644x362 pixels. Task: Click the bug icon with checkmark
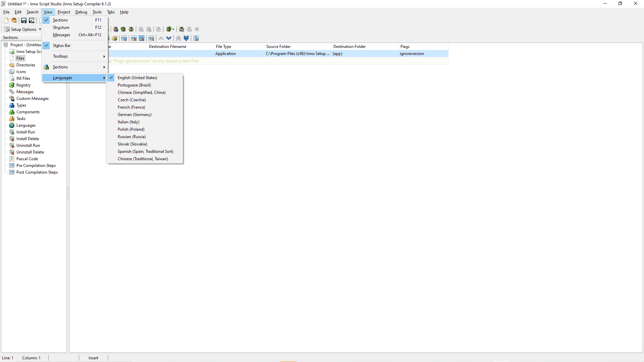point(181,29)
